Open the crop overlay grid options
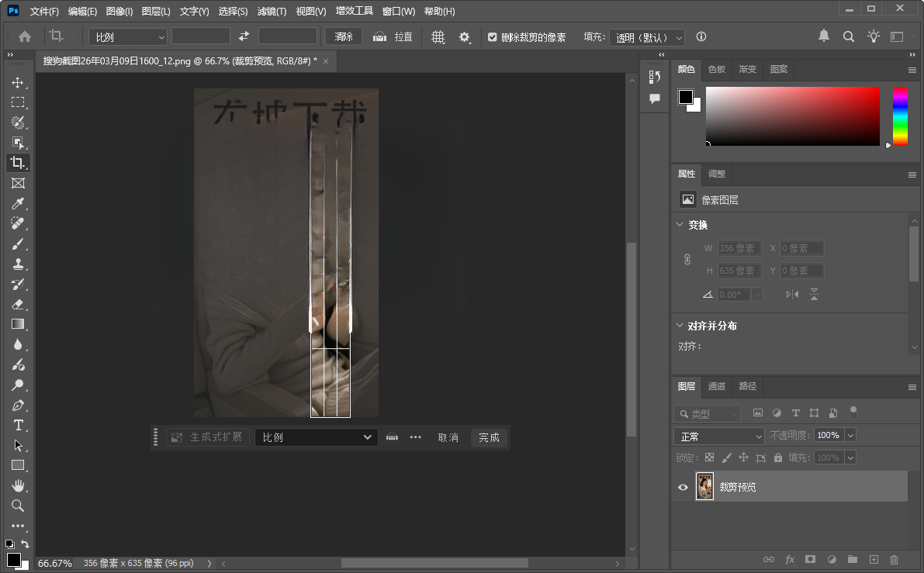Image resolution: width=924 pixels, height=573 pixels. (438, 37)
